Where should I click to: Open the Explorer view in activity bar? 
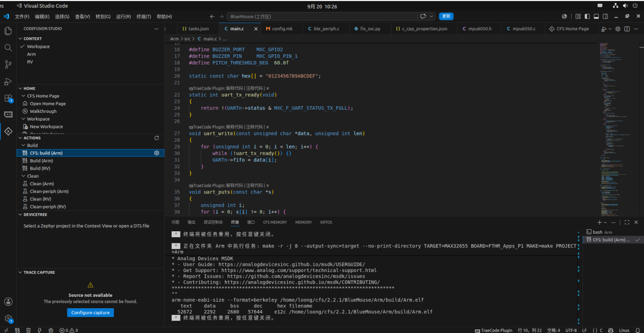(x=8, y=31)
